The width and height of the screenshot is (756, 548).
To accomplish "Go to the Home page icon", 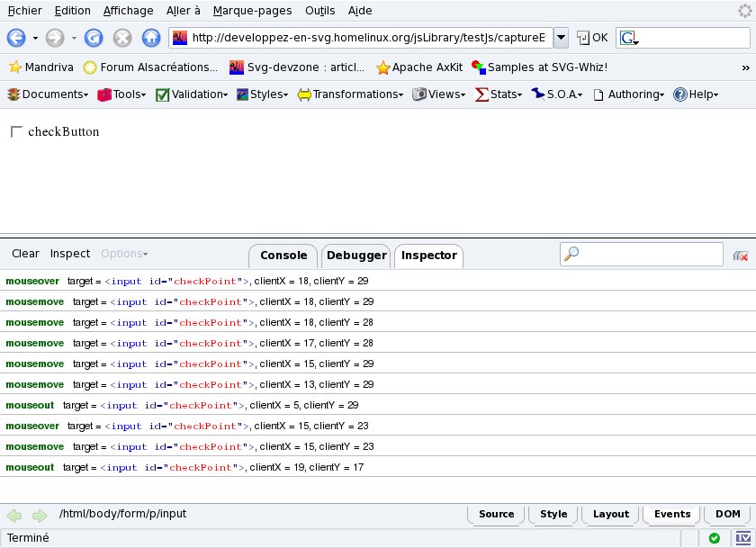I will point(151,38).
